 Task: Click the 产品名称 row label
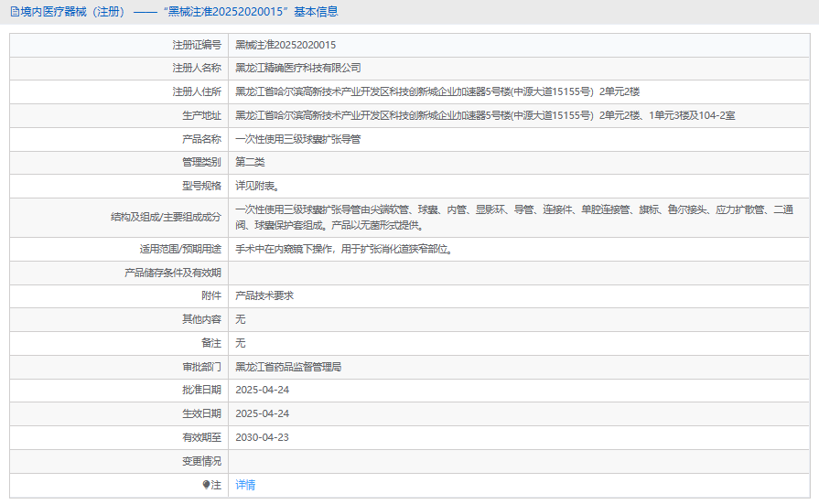point(201,139)
